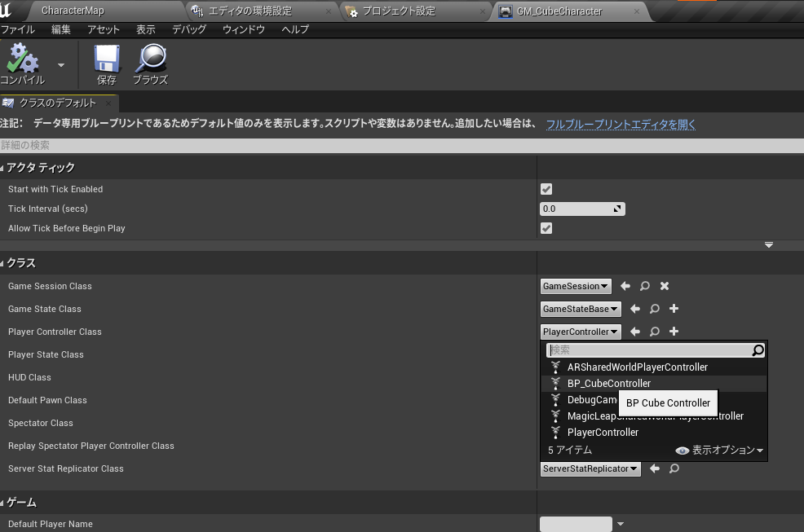
Task: Use selected asset arrow for Game Session Class
Action: click(x=625, y=286)
